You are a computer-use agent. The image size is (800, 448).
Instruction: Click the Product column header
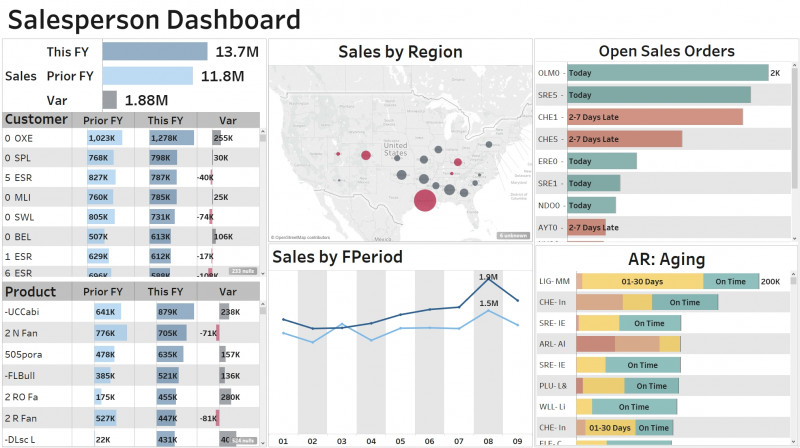click(31, 292)
